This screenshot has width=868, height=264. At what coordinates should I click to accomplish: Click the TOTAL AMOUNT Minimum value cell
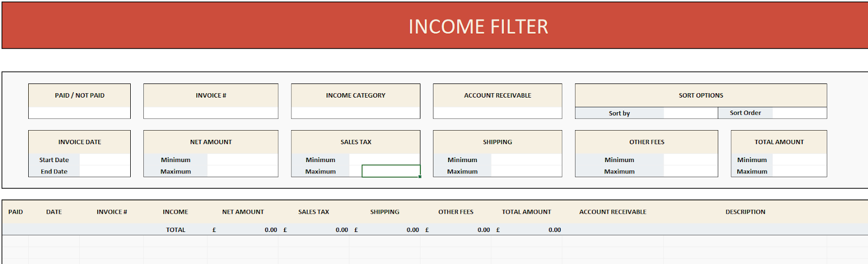point(799,160)
